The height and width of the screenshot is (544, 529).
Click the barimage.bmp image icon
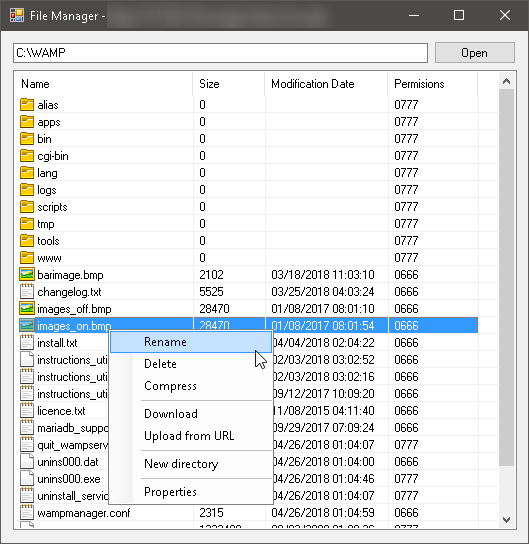pyautogui.click(x=27, y=274)
